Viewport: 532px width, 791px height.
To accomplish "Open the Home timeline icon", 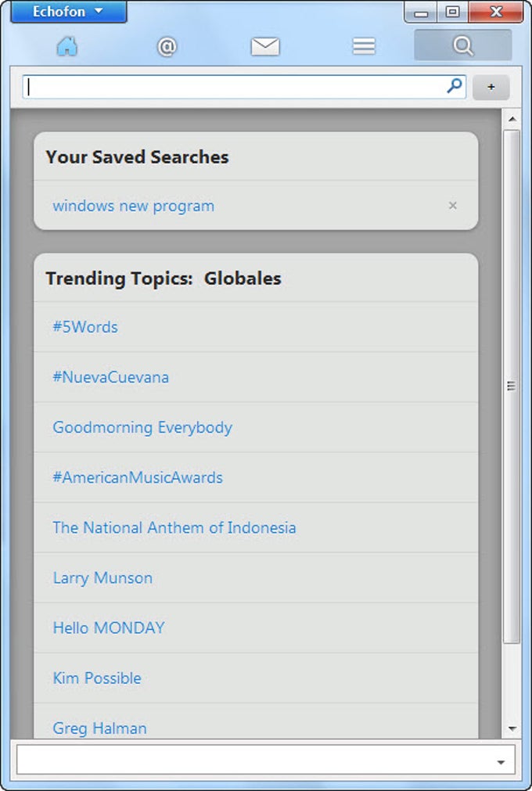I will click(x=67, y=46).
